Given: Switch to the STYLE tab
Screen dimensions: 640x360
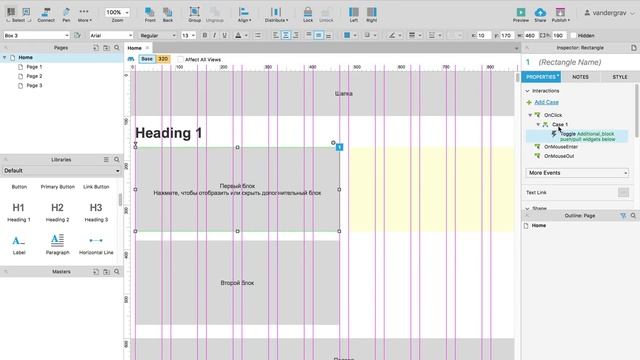Looking at the screenshot, I should tap(620, 77).
